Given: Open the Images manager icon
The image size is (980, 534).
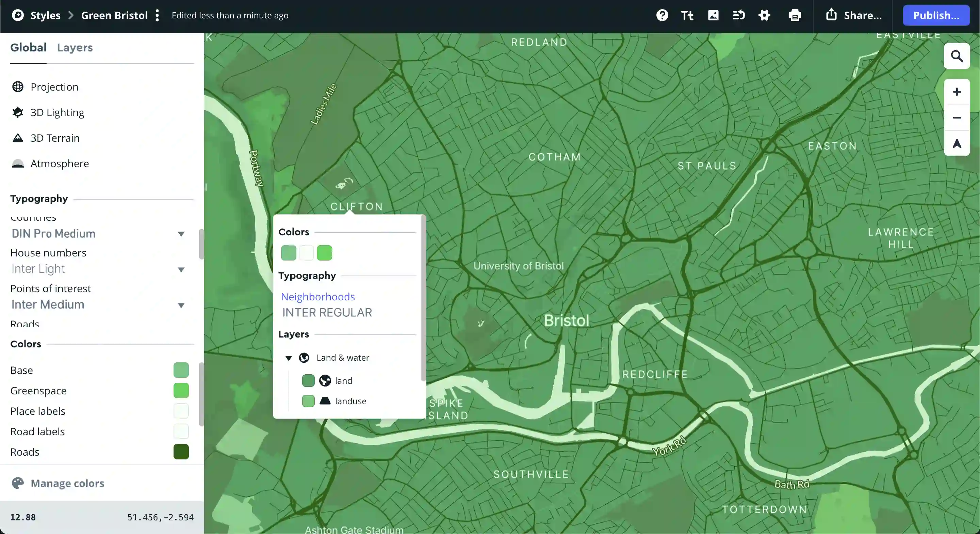Looking at the screenshot, I should pyautogui.click(x=713, y=15).
